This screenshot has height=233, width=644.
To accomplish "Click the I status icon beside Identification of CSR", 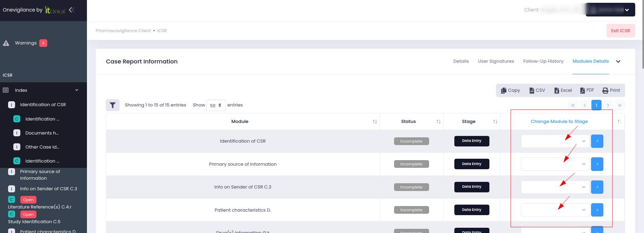I will (x=12, y=105).
